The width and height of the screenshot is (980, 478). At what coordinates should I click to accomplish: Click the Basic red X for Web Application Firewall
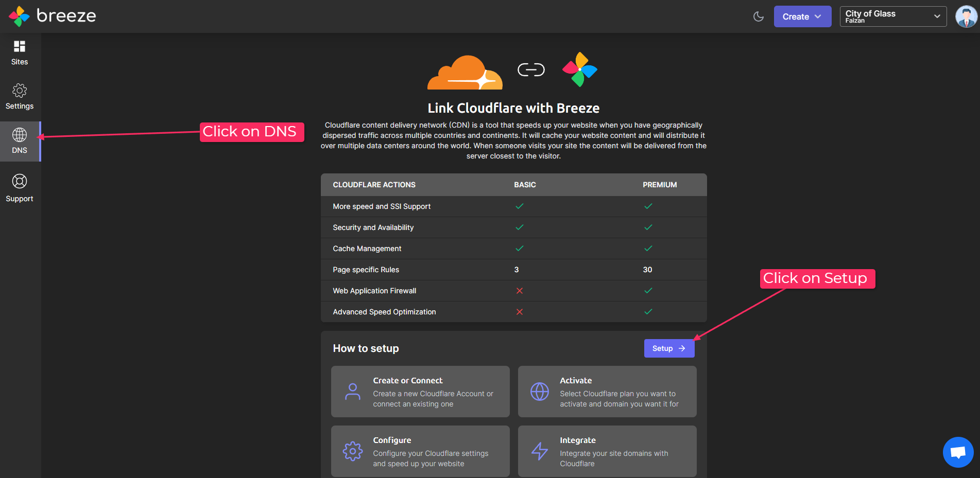[x=520, y=291]
